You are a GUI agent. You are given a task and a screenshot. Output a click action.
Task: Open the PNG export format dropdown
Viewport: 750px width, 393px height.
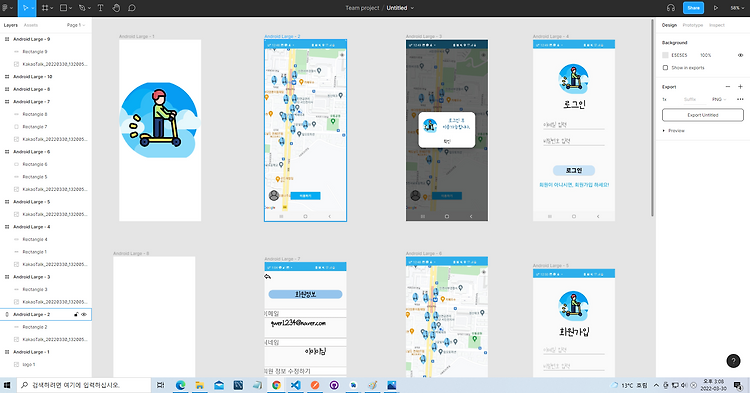pos(719,99)
